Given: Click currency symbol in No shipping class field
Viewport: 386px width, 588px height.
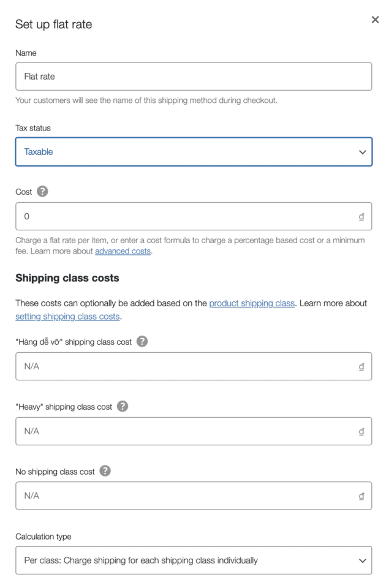Looking at the screenshot, I should (361, 496).
